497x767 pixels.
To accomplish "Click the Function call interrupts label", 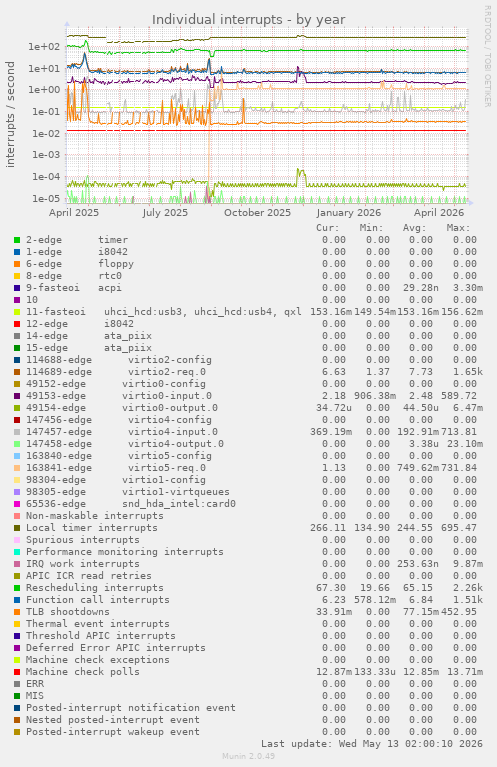I will [x=97, y=600].
